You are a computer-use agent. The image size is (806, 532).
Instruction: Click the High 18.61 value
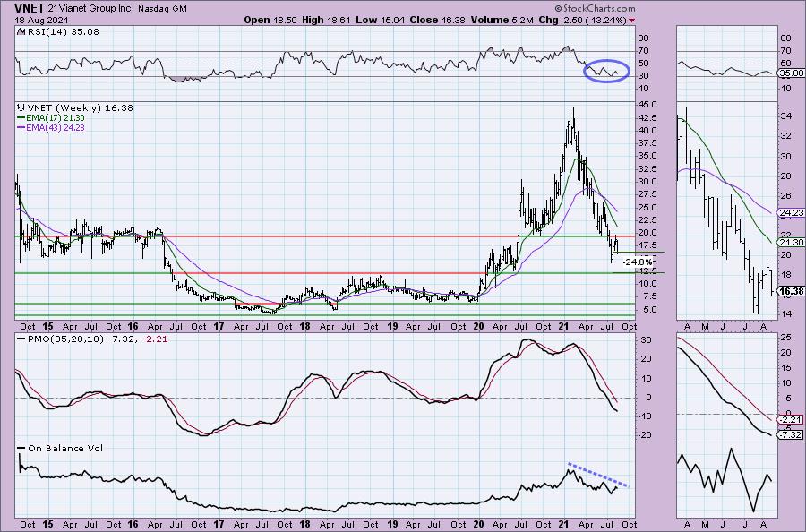click(x=325, y=20)
